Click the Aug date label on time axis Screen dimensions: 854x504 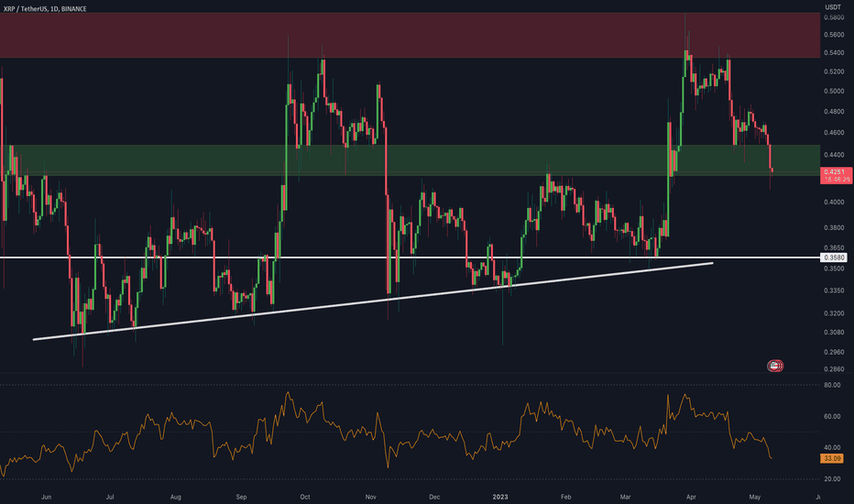pyautogui.click(x=175, y=497)
